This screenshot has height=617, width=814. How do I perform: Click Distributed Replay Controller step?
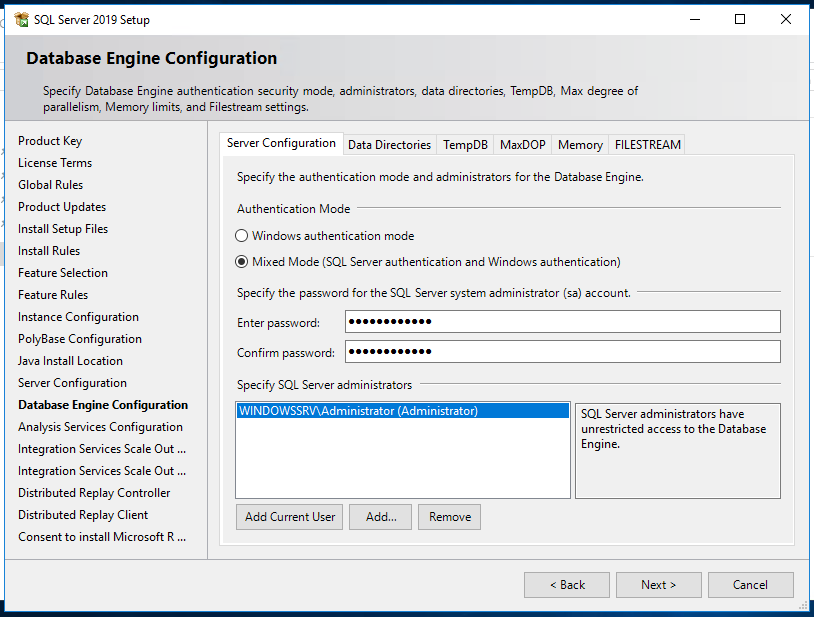[x=94, y=493]
